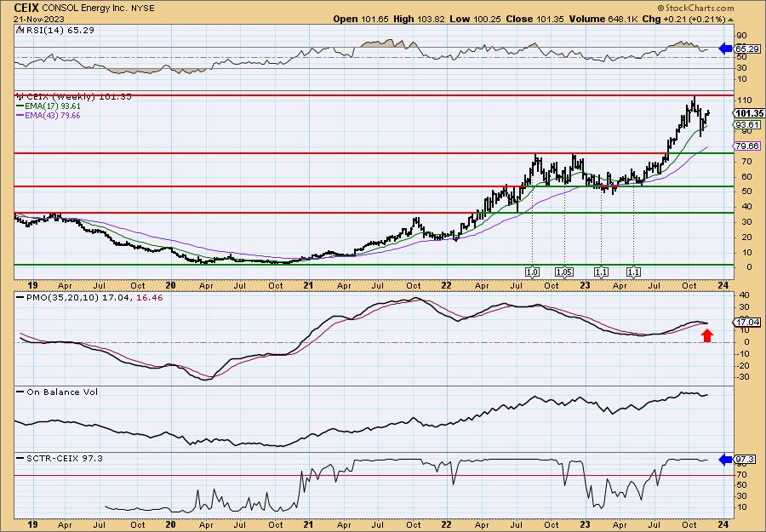Viewport: 766px width, 532px height.
Task: Click the 1.0 cycle marker box
Action: (x=532, y=272)
